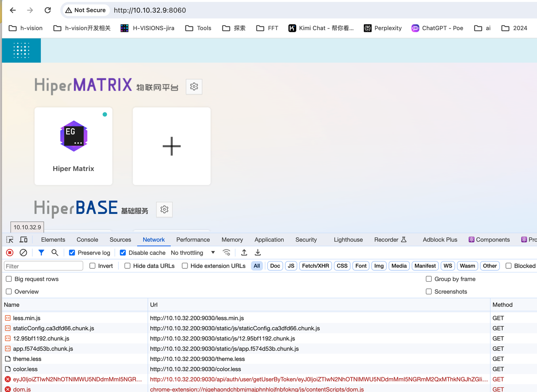Screen dimensions: 537x392
Task: Toggle the device toolbar icon
Action: (x=23, y=239)
